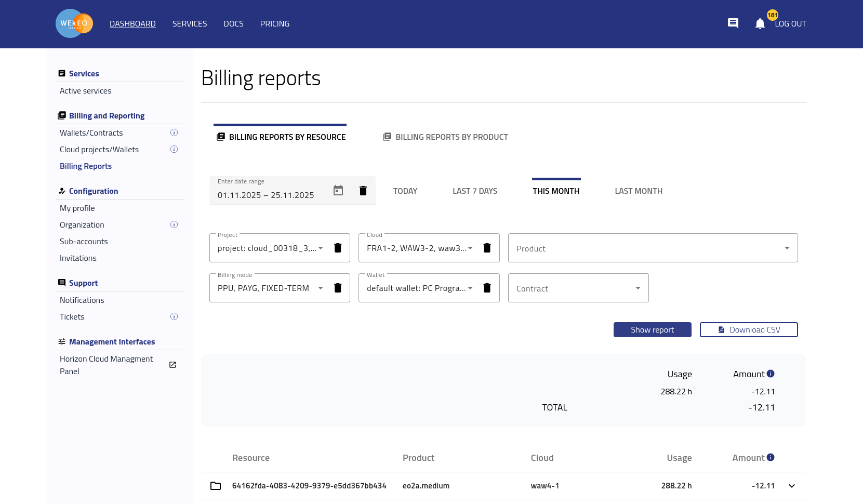Expand the eo2a.medium resource row

click(x=791, y=486)
